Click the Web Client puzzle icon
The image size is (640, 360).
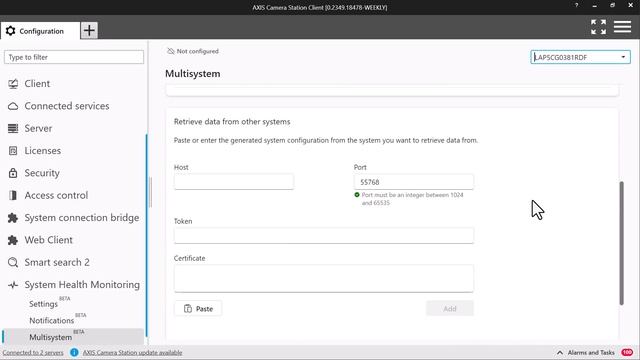(x=13, y=240)
